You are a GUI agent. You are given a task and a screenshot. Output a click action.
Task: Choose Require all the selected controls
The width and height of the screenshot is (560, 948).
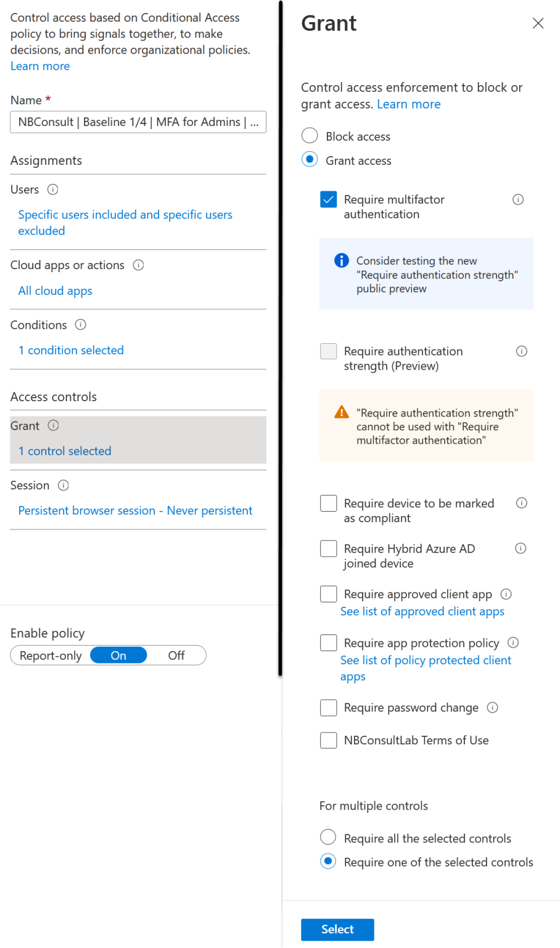click(x=328, y=837)
